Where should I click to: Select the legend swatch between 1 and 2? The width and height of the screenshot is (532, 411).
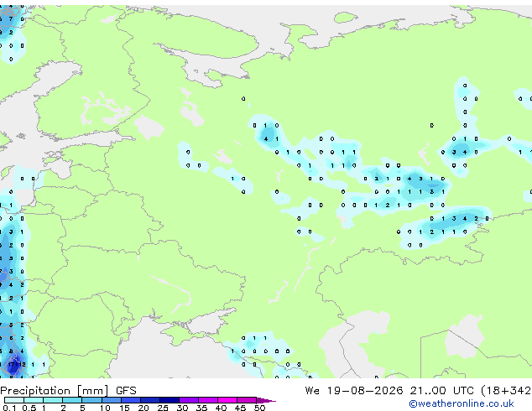[53, 400]
